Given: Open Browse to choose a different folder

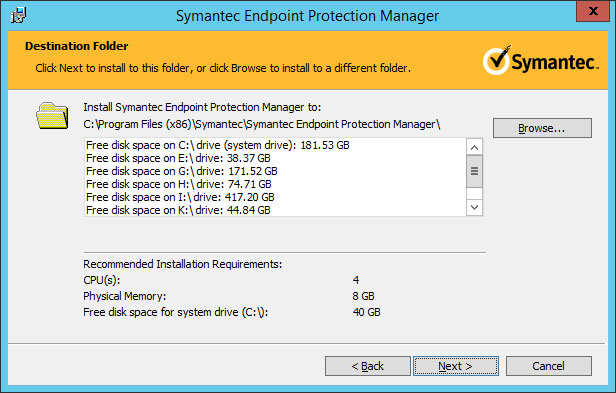Looking at the screenshot, I should pos(542,128).
